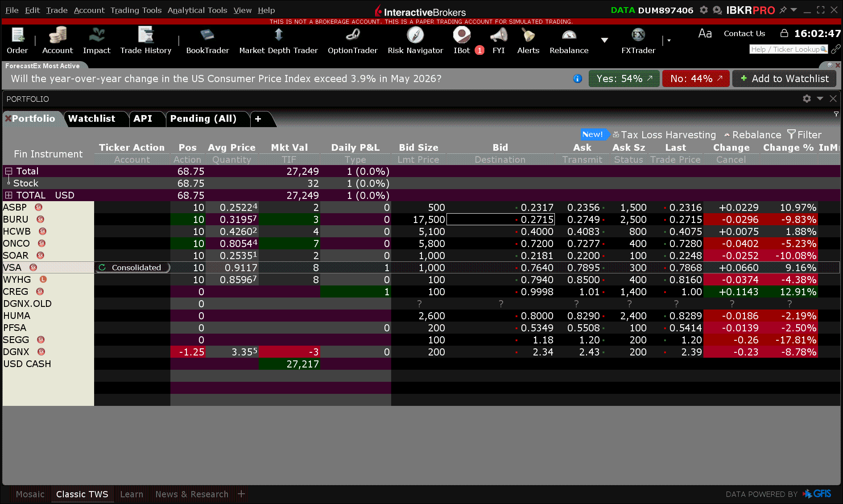Collapse the Total row
Viewport: 843px width, 504px height.
(8, 171)
